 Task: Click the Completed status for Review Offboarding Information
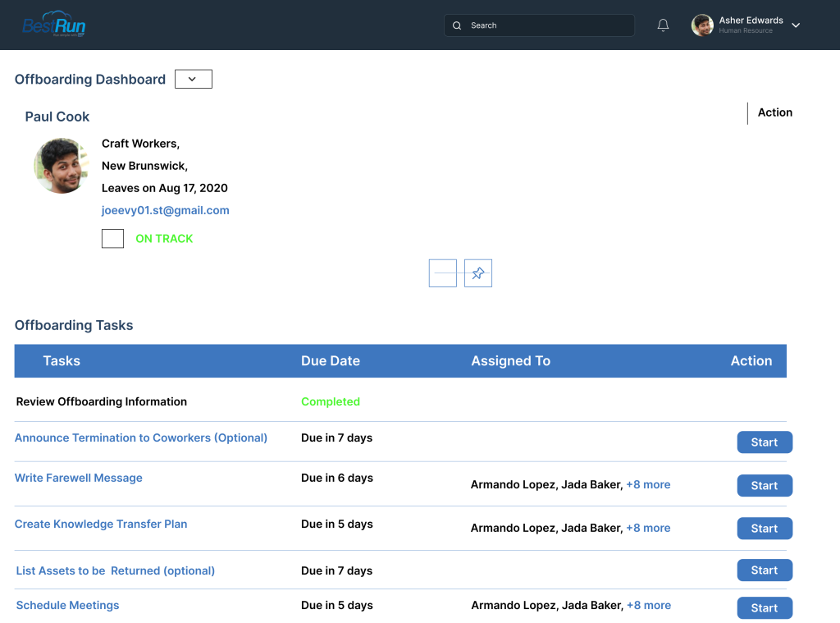331,401
